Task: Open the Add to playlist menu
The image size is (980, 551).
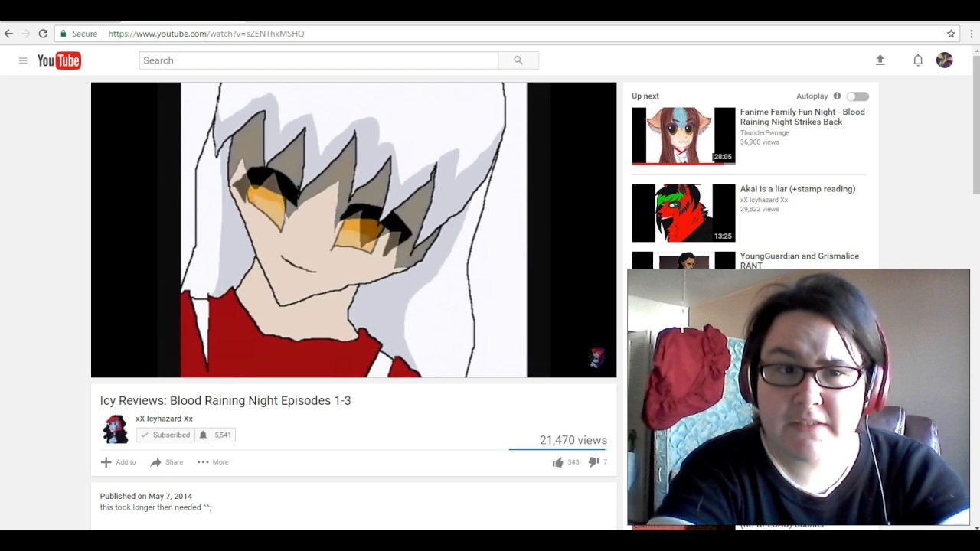Action: [x=119, y=462]
